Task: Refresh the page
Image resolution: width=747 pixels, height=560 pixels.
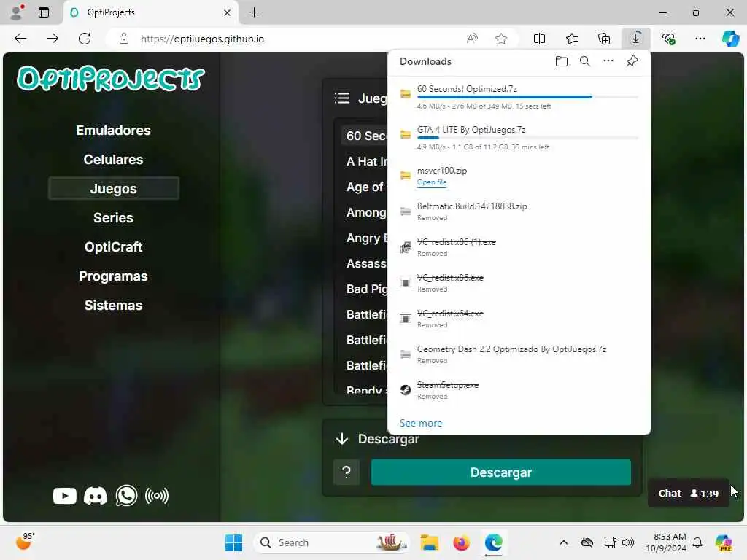Action: pyautogui.click(x=85, y=39)
